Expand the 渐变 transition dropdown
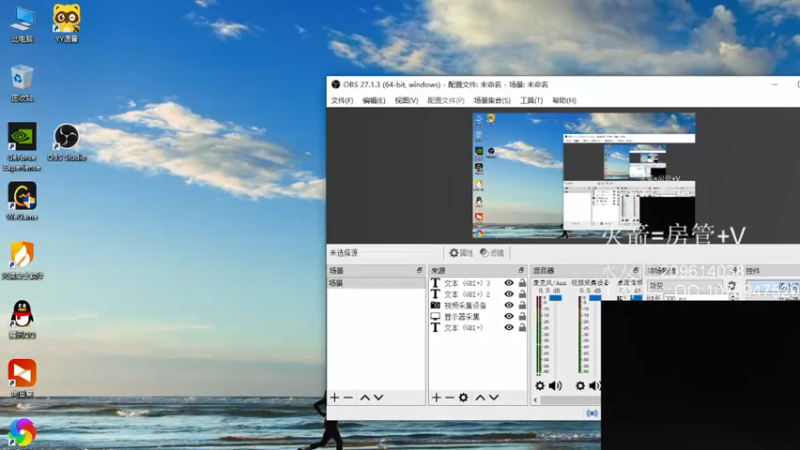The image size is (800, 450). [685, 285]
